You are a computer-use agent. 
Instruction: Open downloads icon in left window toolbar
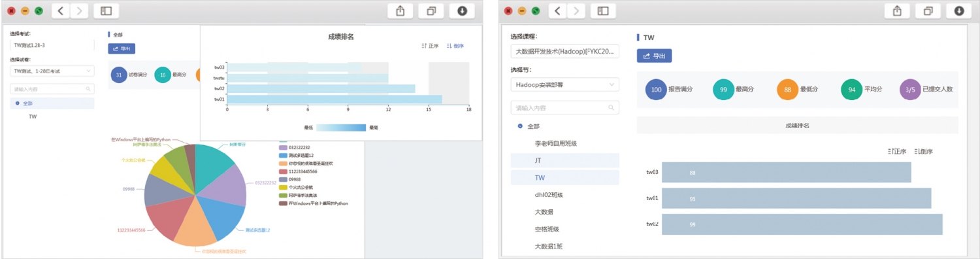[x=462, y=10]
